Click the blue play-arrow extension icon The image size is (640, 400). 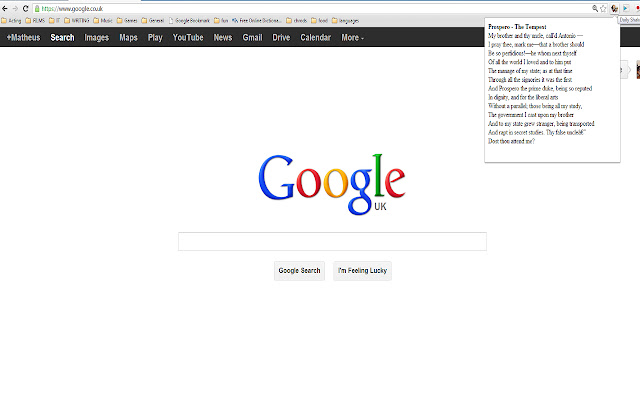pos(626,9)
